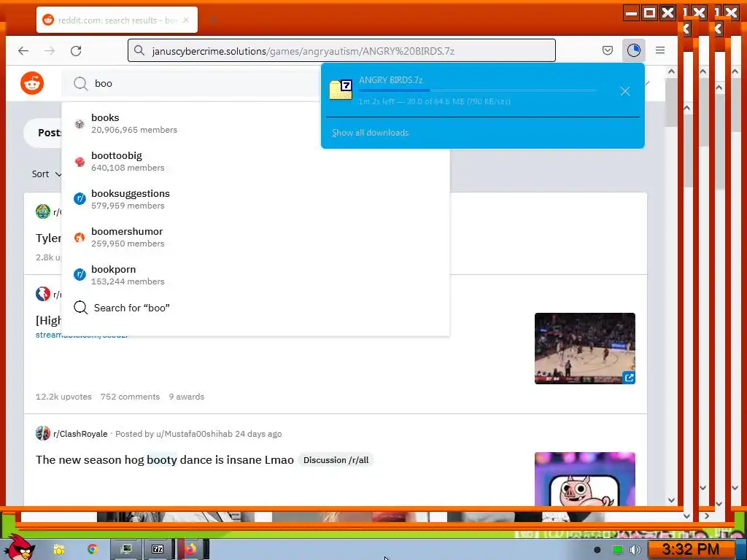Click the magnifier icon in the address bar
Viewport: 747px width, 560px height.
pyautogui.click(x=139, y=50)
